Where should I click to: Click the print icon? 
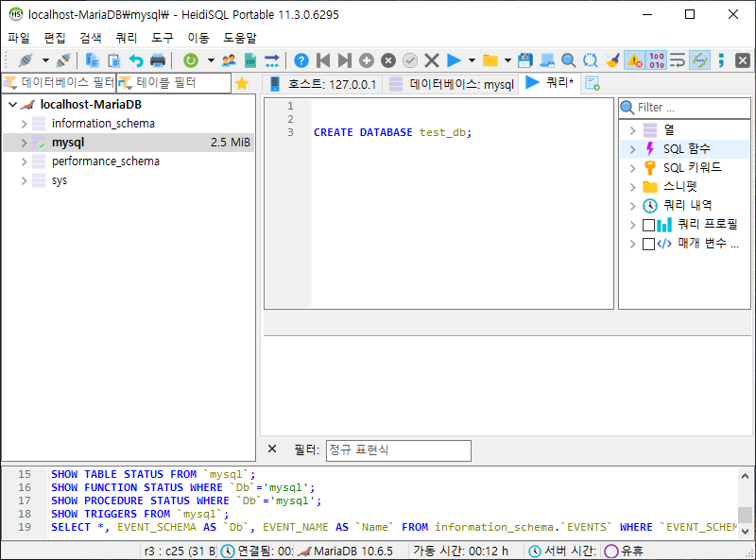(x=158, y=60)
